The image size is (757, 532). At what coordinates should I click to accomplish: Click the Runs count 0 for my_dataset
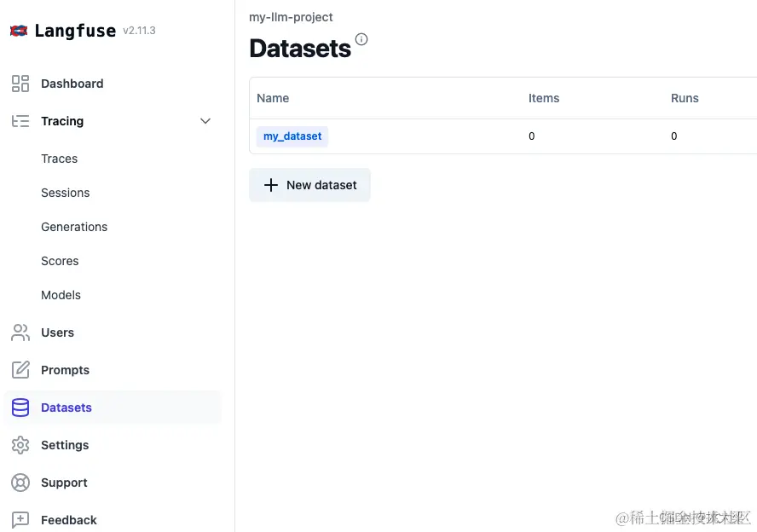674,136
